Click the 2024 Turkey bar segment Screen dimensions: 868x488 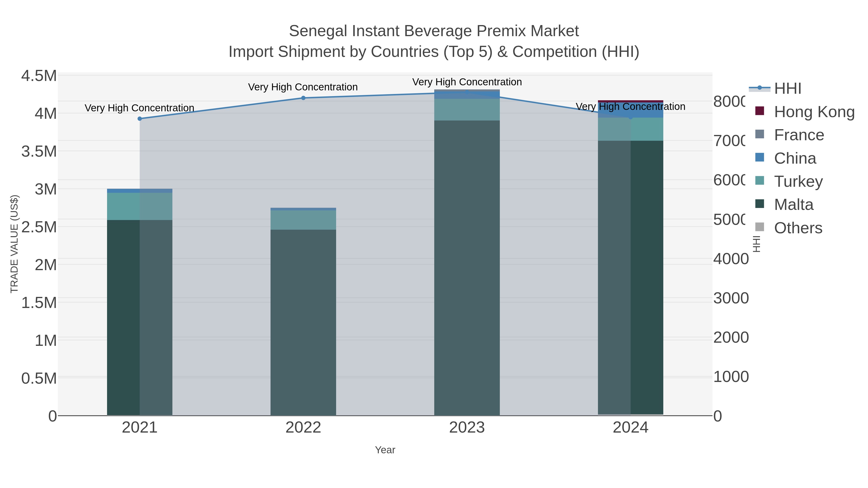631,129
